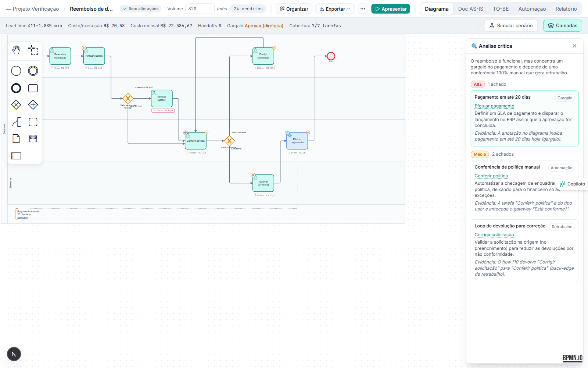Click the badge on Aprovar (diretoria) task

(x=253, y=175)
